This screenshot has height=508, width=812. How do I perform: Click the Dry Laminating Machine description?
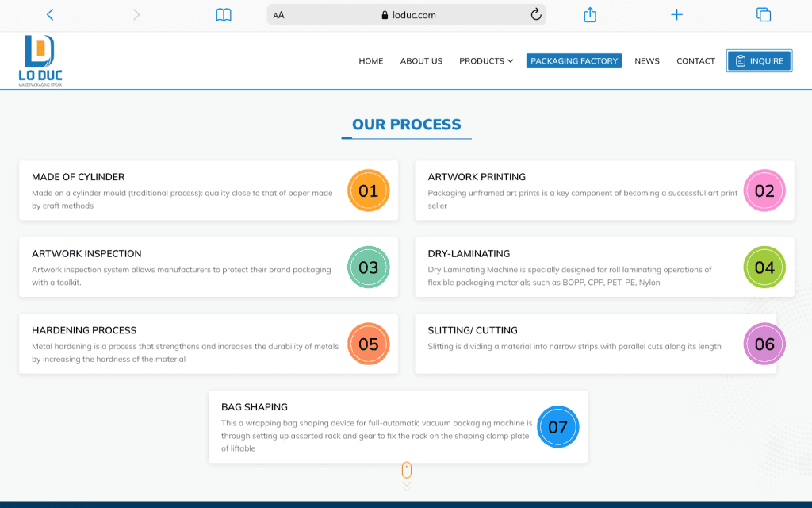click(569, 275)
